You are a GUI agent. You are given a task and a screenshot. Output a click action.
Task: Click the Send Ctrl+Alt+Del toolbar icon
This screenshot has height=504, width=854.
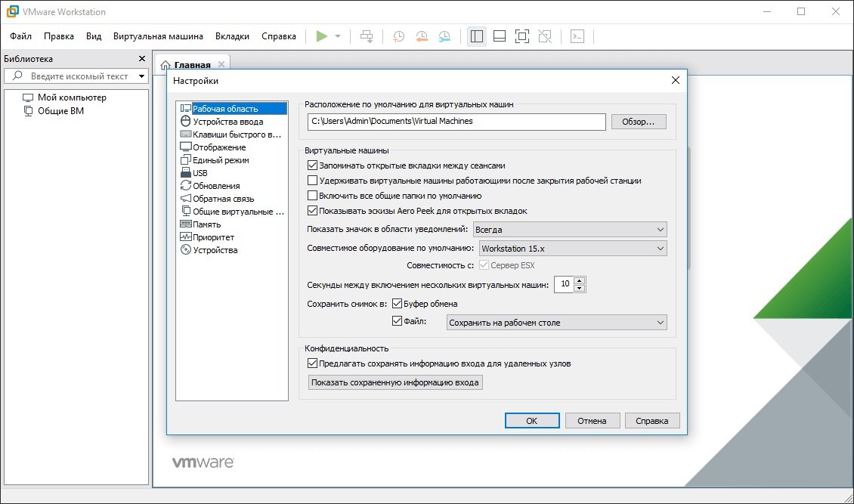click(x=367, y=36)
